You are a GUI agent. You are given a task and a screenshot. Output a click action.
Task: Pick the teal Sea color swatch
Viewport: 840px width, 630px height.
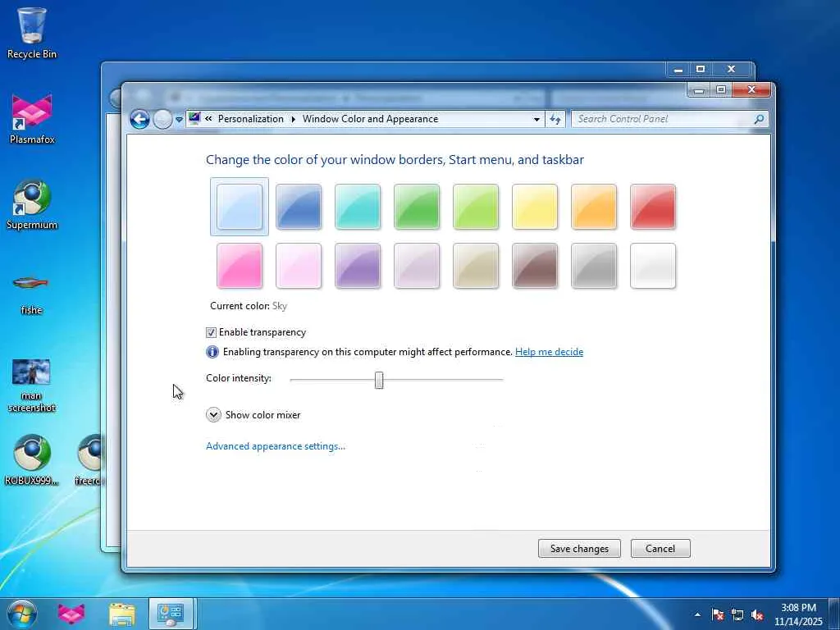pos(358,207)
